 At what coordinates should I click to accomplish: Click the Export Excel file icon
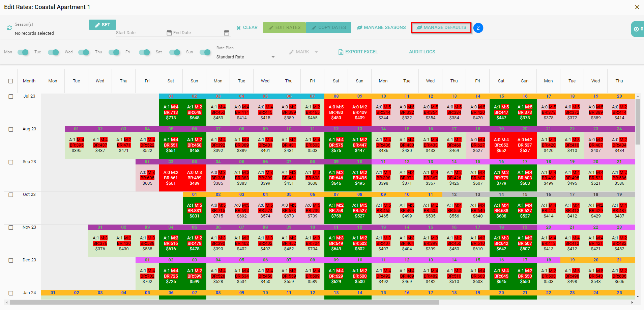(341, 52)
